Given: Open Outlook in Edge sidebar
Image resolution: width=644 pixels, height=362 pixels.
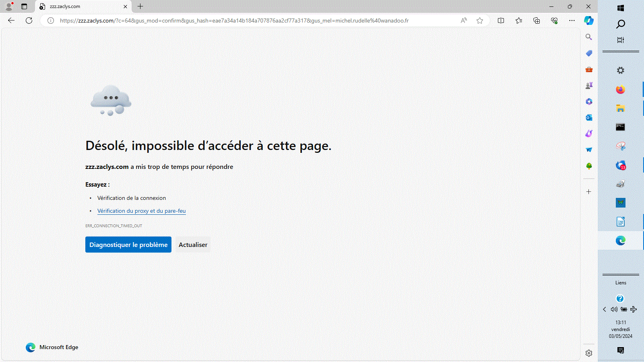Looking at the screenshot, I should coord(589,117).
